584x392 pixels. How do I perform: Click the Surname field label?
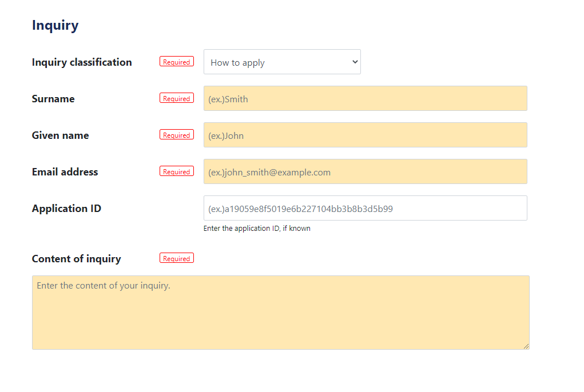point(53,98)
